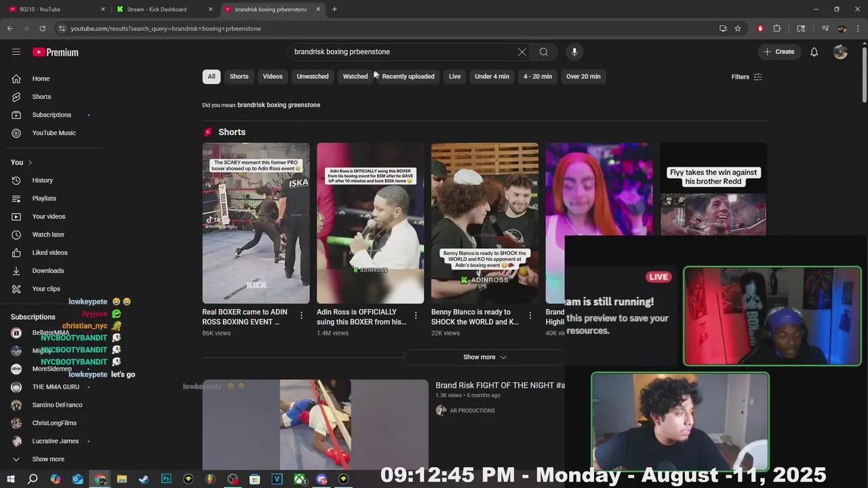Open Liked videos in the sidebar
The image size is (868, 488).
click(x=50, y=253)
